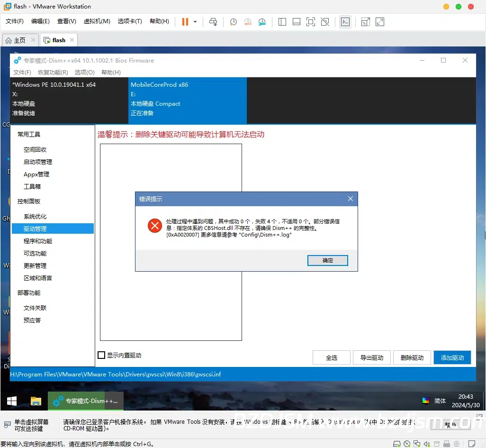Open 区域和语言 in the sidebar
Viewport: 486px width, 448px height.
point(38,278)
